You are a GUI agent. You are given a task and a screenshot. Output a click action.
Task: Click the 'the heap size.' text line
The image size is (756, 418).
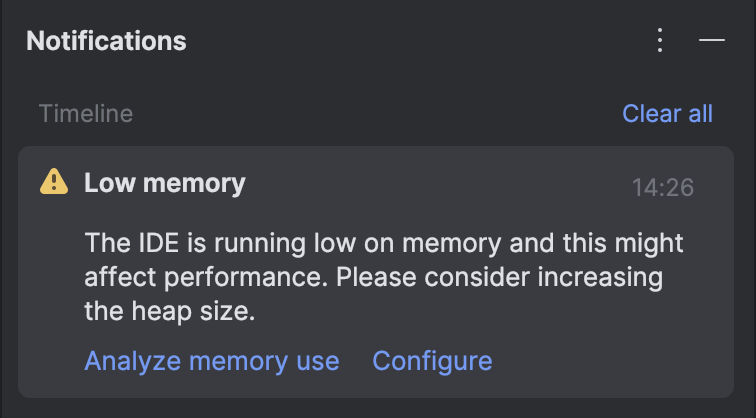coord(170,311)
